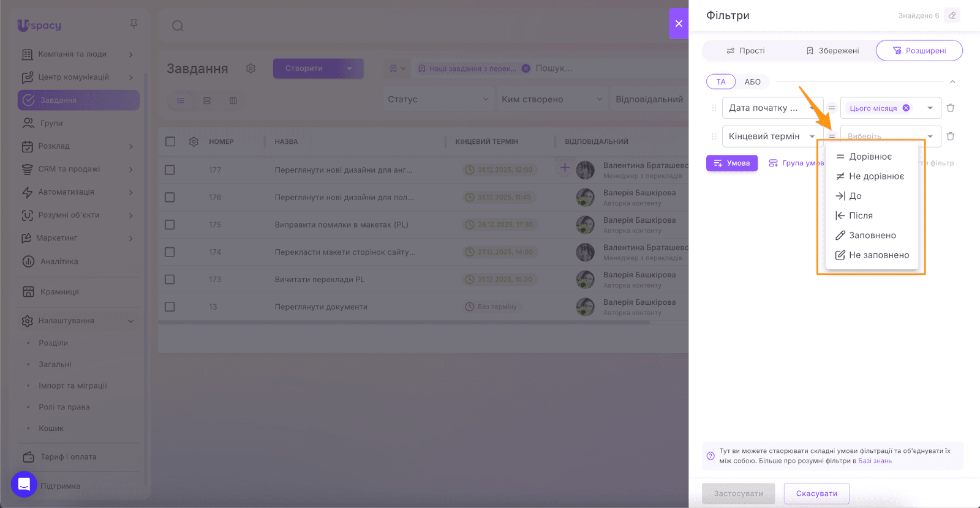Open Роздіпи settings item

click(x=53, y=343)
